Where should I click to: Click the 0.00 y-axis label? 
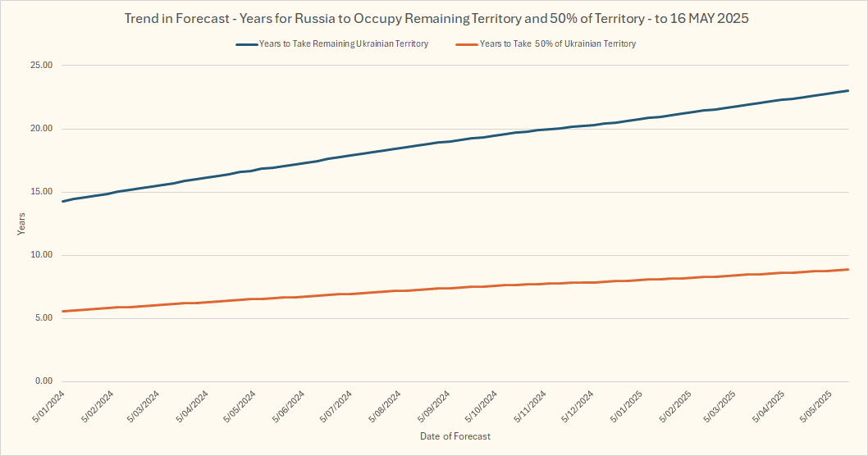43,381
